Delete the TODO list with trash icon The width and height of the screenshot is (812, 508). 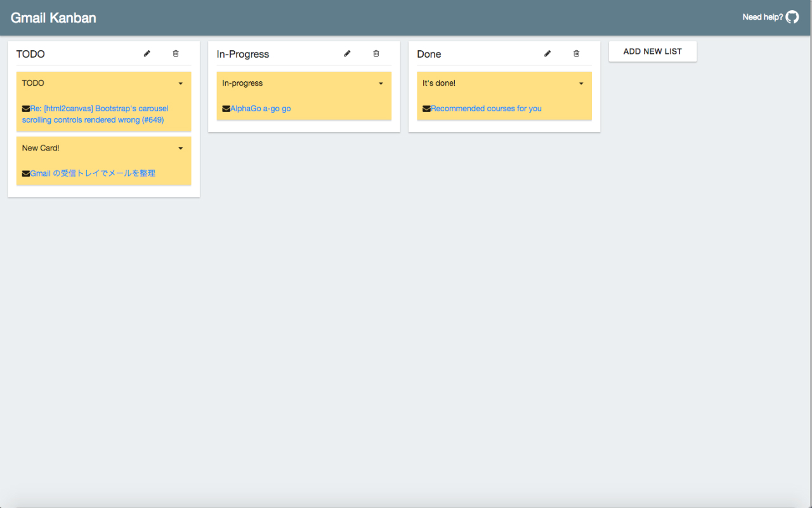[x=176, y=54]
